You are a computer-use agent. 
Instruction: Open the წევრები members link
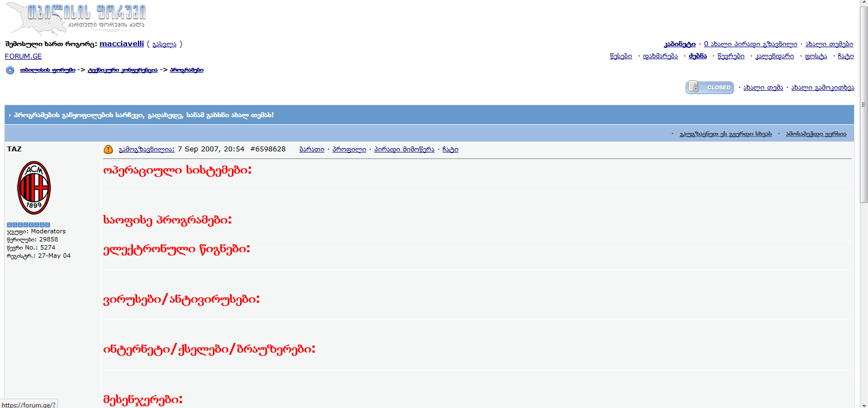(x=731, y=56)
